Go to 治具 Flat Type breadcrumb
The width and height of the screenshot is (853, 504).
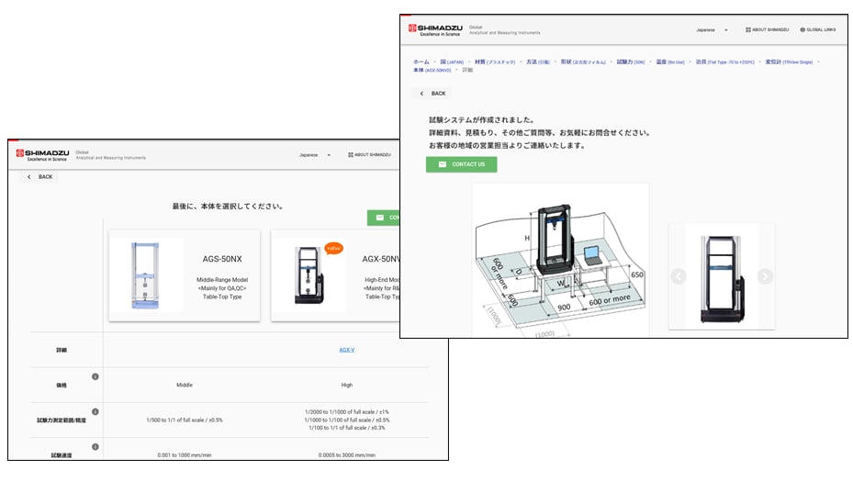click(724, 62)
